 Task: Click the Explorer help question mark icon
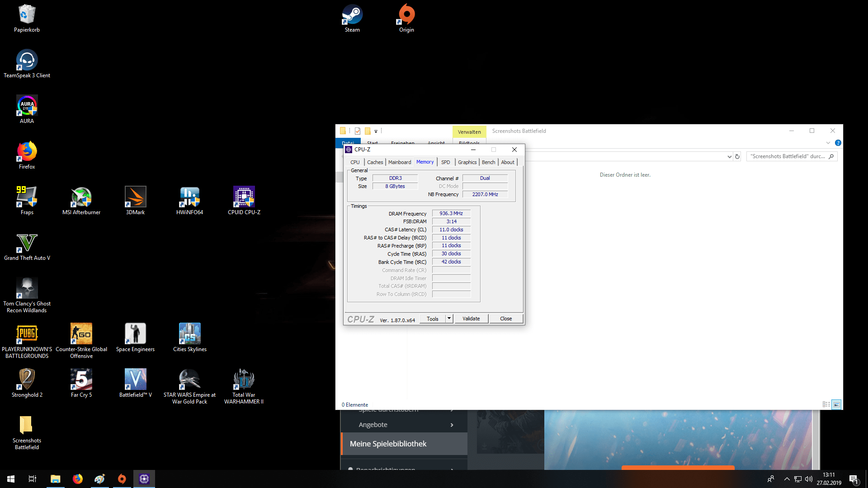pyautogui.click(x=838, y=143)
